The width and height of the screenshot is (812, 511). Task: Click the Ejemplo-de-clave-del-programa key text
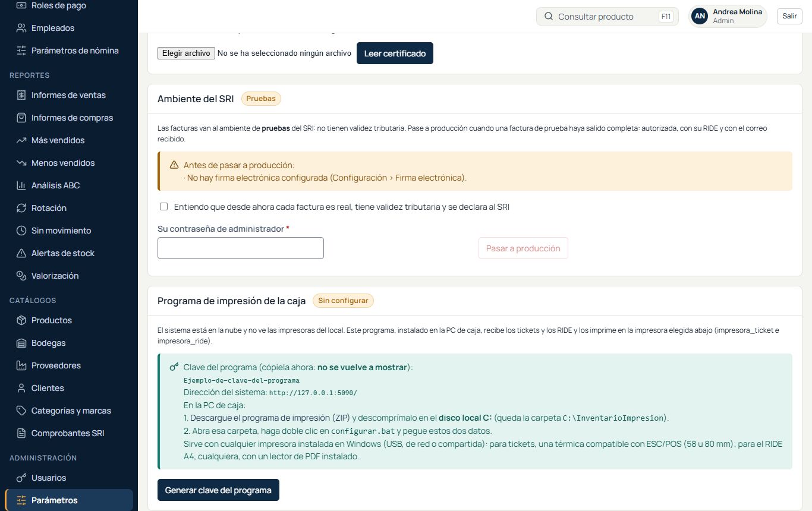241,380
